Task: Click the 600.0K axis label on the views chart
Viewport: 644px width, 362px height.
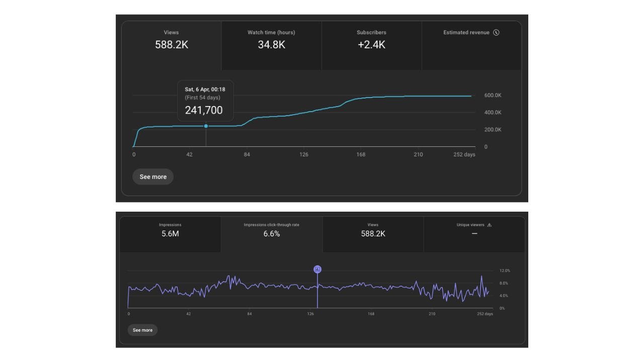Action: point(492,96)
